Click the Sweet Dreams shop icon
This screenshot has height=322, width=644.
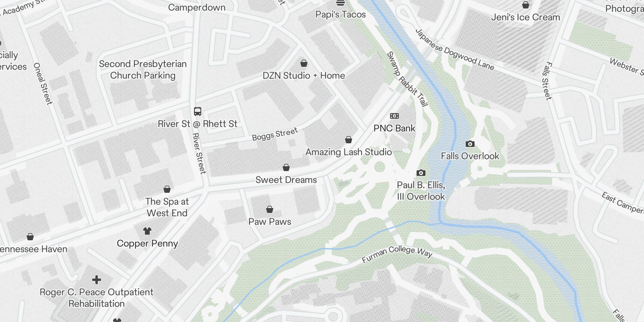click(x=286, y=167)
